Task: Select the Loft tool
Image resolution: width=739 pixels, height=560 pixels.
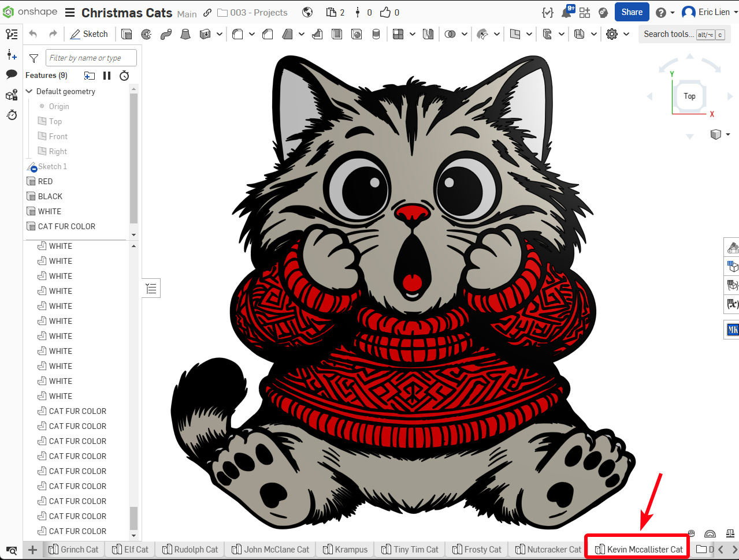Action: tap(185, 34)
